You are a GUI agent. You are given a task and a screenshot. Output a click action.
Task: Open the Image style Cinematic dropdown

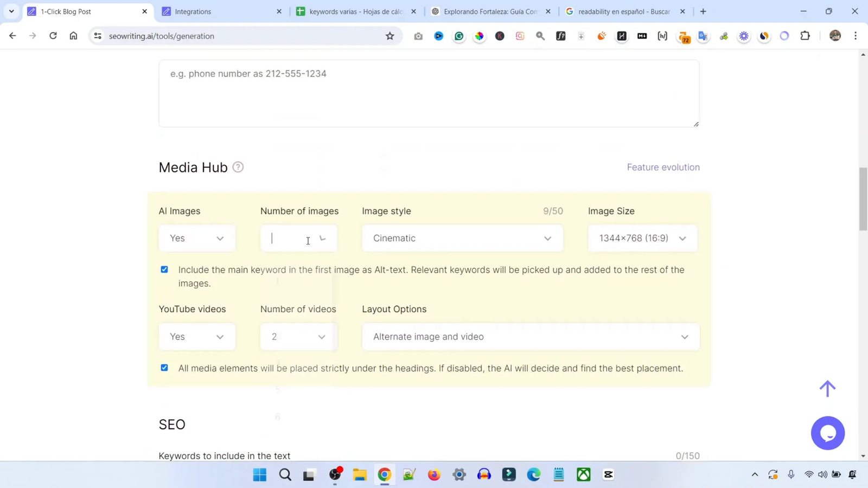pos(462,238)
